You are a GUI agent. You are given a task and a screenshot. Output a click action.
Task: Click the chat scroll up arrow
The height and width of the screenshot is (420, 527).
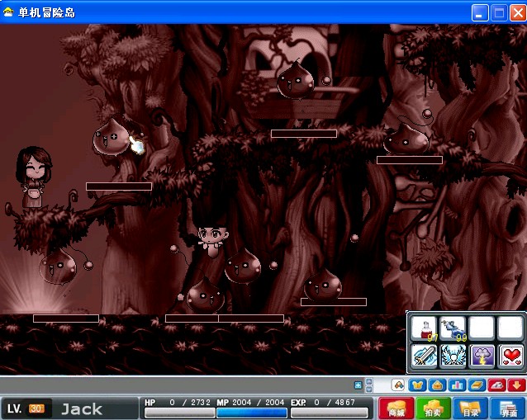pyautogui.click(x=368, y=382)
